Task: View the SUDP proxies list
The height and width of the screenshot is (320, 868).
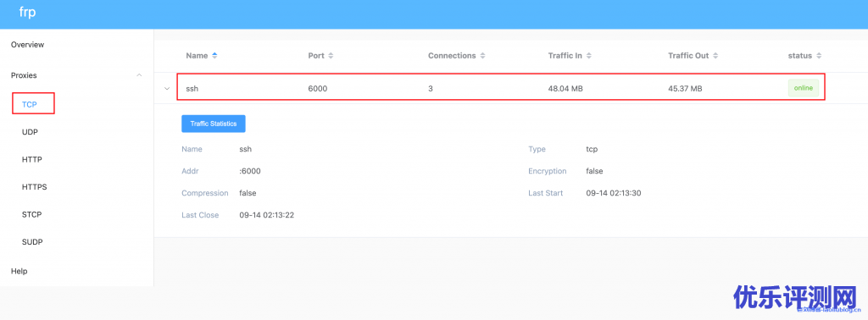Action: point(32,242)
